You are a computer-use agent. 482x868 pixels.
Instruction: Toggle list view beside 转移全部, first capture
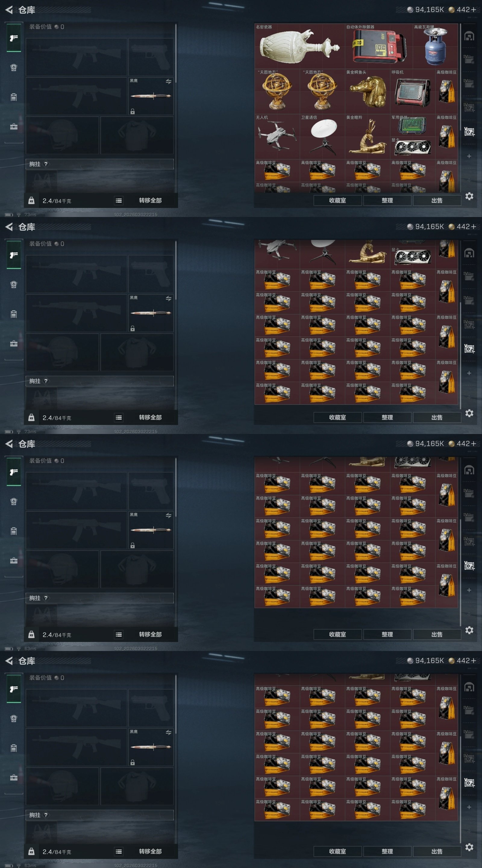(119, 200)
